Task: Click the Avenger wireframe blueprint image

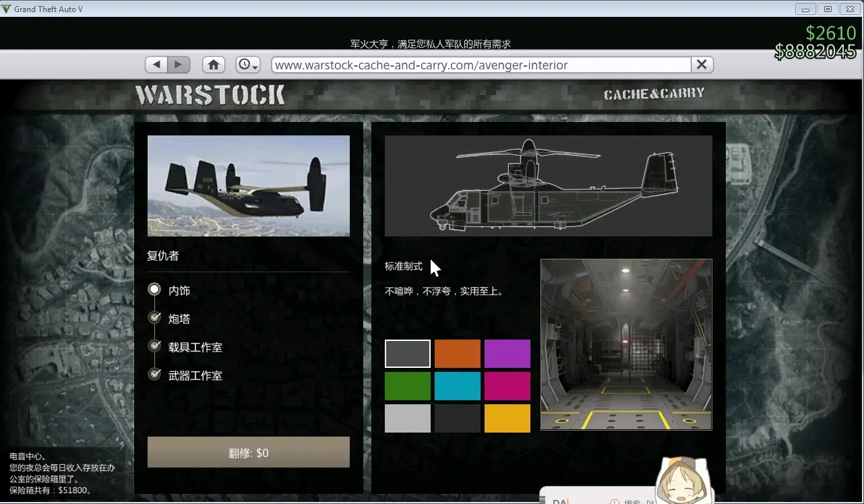Action: click(x=549, y=186)
